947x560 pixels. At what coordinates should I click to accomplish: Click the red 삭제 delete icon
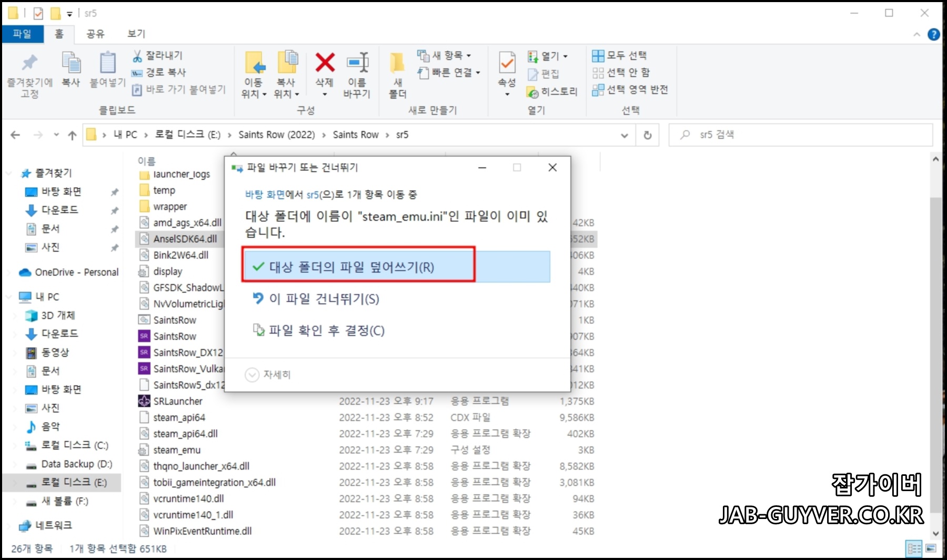[325, 62]
